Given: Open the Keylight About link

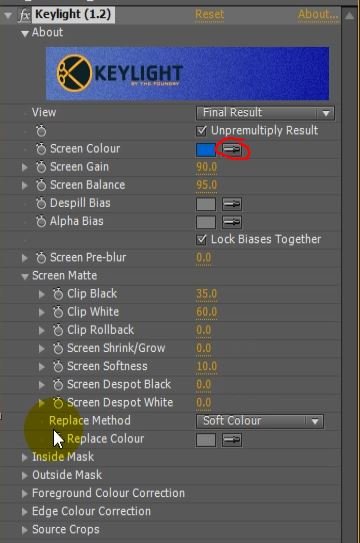Looking at the screenshot, I should pos(318,15).
